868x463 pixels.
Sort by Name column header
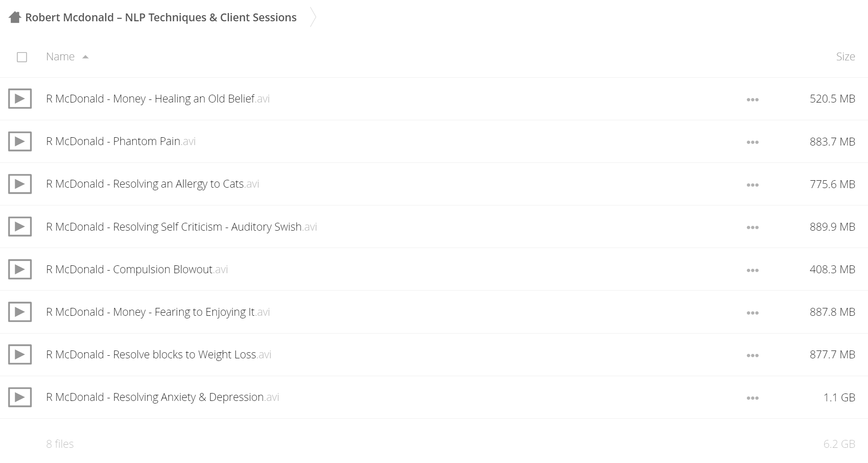click(60, 56)
